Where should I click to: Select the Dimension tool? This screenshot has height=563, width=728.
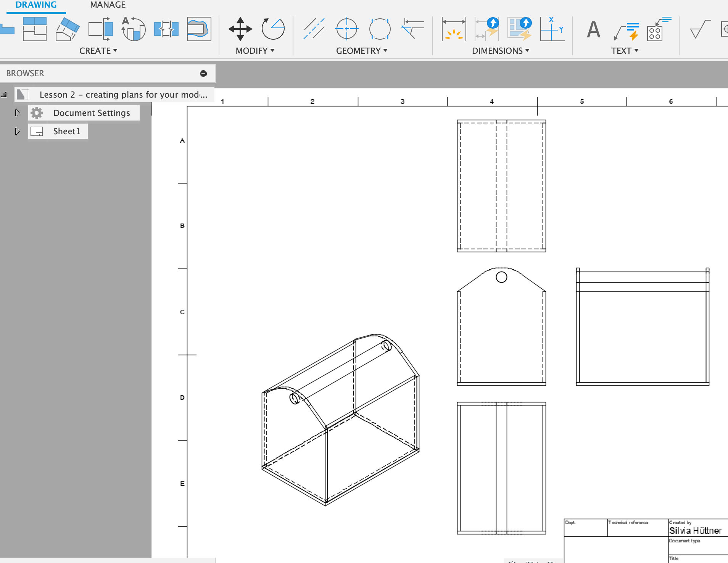(x=453, y=29)
